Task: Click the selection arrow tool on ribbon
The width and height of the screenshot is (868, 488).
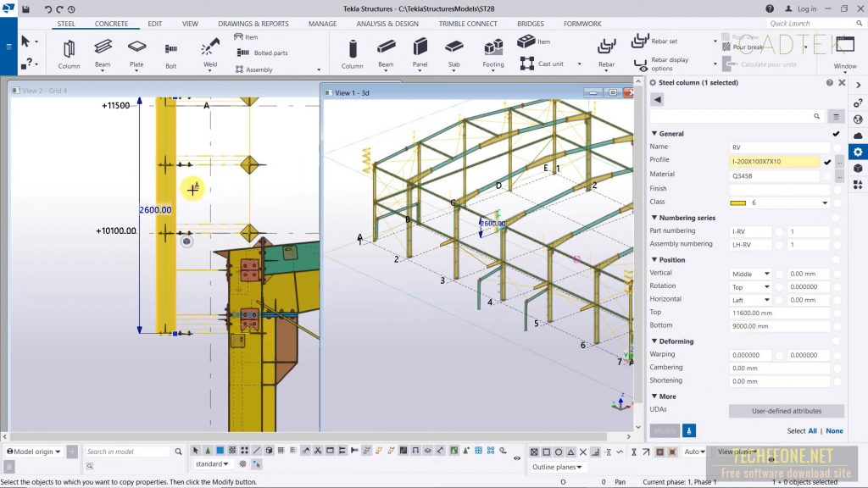Action: (25, 42)
